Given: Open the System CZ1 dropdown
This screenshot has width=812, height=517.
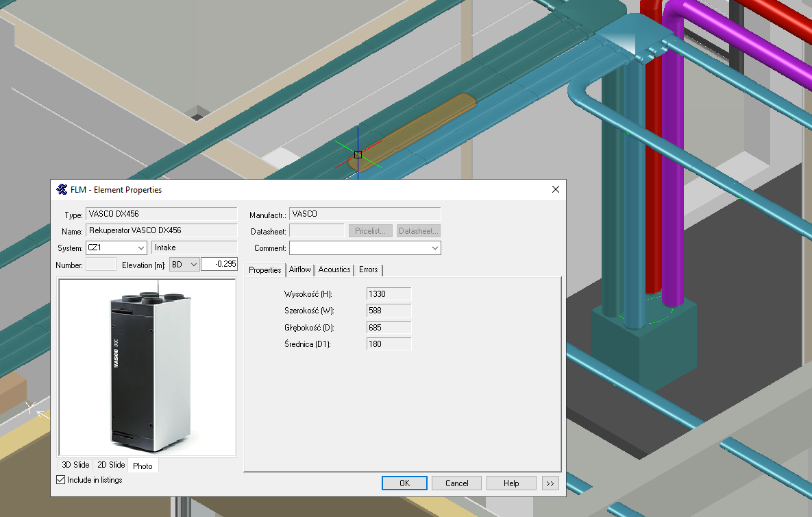Looking at the screenshot, I should pos(141,248).
